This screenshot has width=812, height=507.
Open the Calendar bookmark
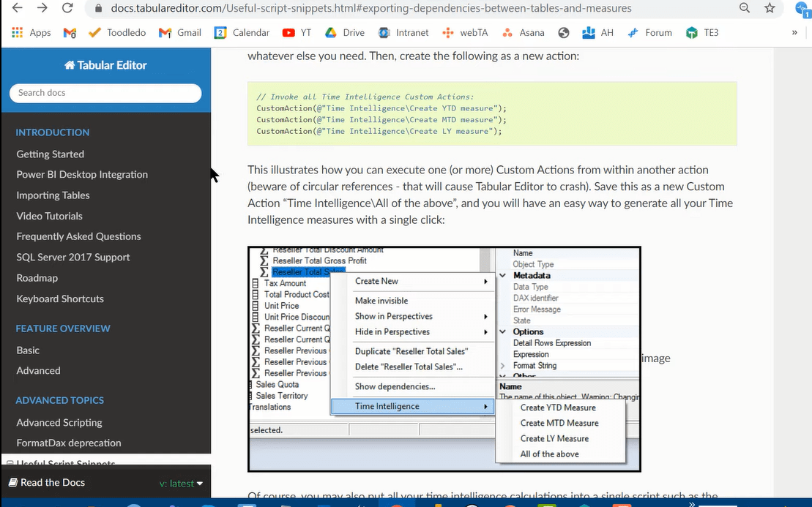point(242,33)
